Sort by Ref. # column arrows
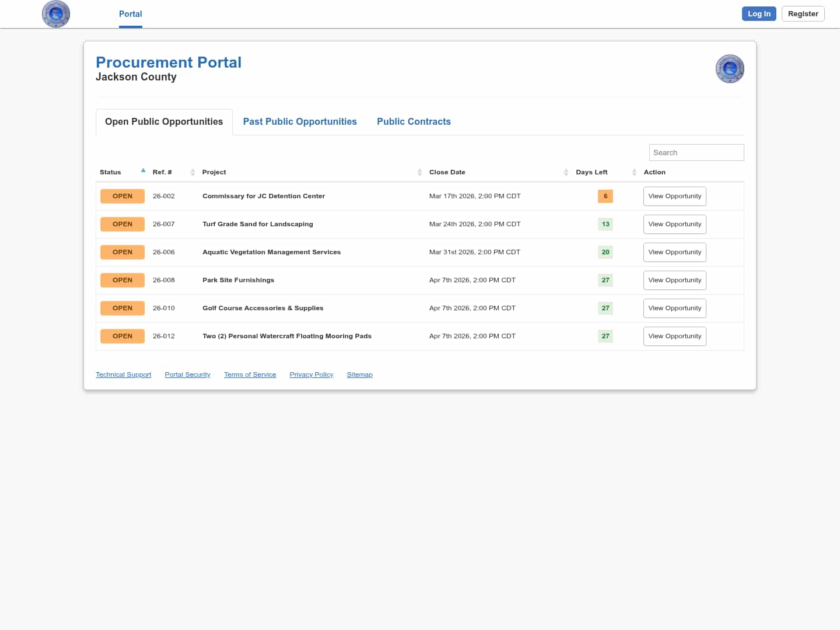Viewport: 840px width, 630px height. (x=192, y=172)
